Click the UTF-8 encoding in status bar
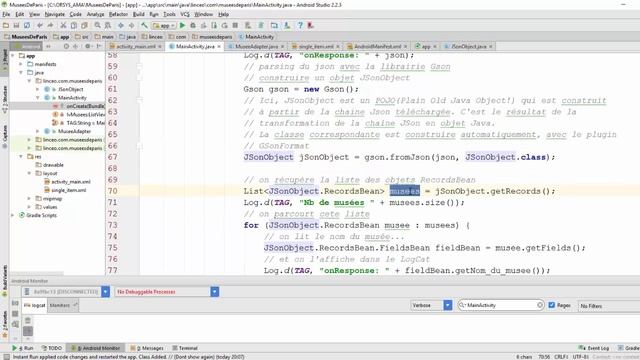This screenshot has width=640, height=360. pyautogui.click(x=581, y=357)
